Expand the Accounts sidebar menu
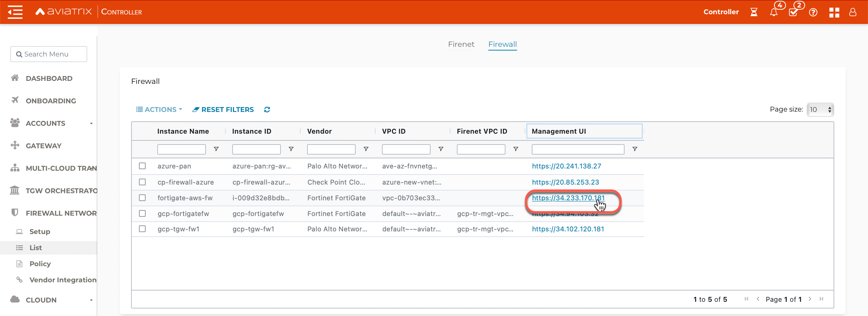This screenshot has width=868, height=316. coord(52,123)
